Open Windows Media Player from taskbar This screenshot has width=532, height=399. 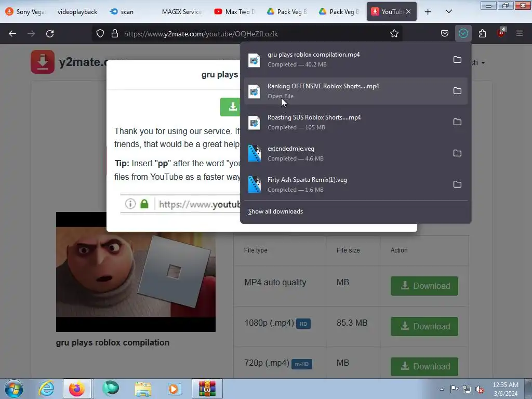(175, 389)
